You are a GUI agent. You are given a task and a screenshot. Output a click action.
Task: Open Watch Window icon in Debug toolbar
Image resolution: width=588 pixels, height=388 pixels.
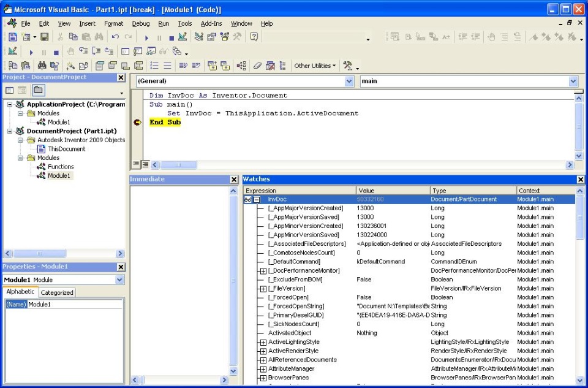click(x=151, y=51)
